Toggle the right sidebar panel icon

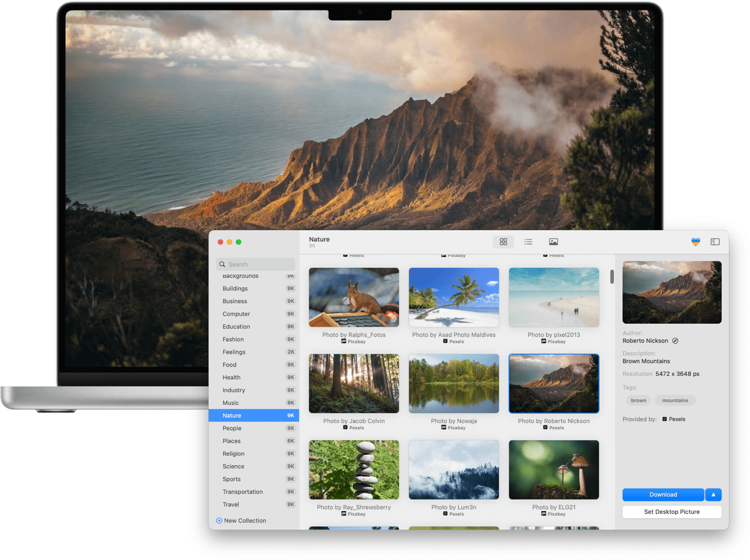pos(715,242)
